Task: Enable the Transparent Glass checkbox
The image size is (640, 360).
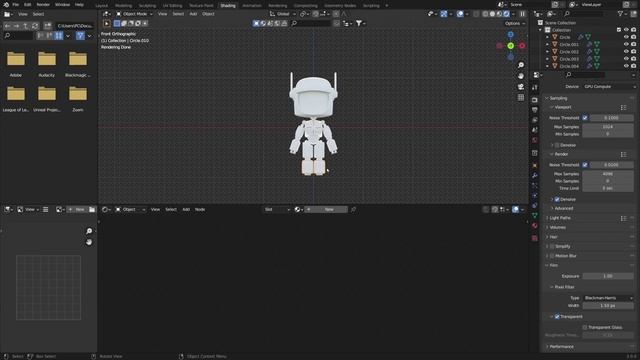Action: point(585,327)
